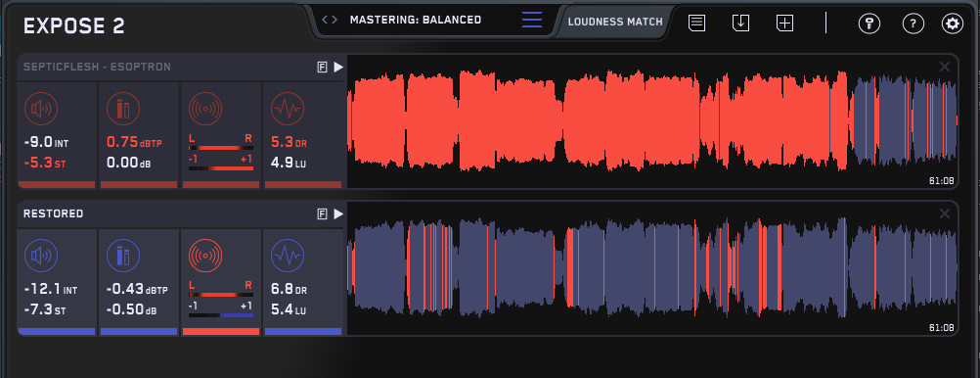Open the preset list hamburger menu
The height and width of the screenshot is (378, 980).
tap(532, 20)
